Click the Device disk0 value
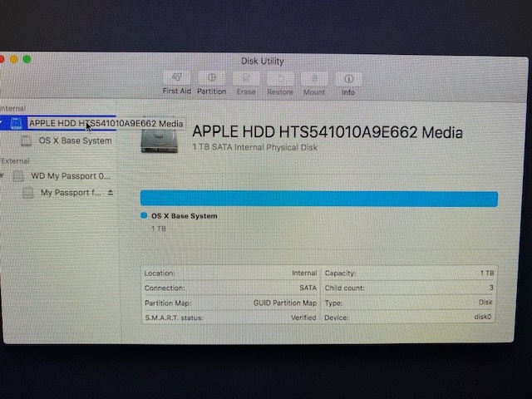Screen dimensions: 532x399 [482, 317]
